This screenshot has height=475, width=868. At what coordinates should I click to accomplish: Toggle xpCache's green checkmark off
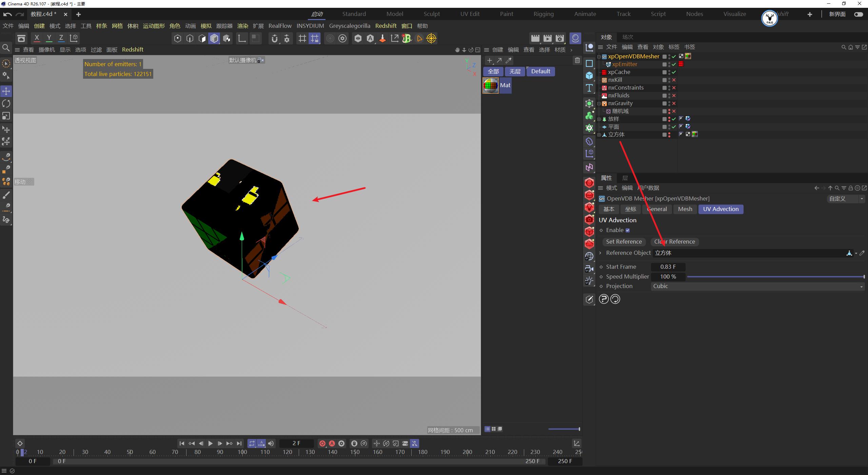(674, 72)
